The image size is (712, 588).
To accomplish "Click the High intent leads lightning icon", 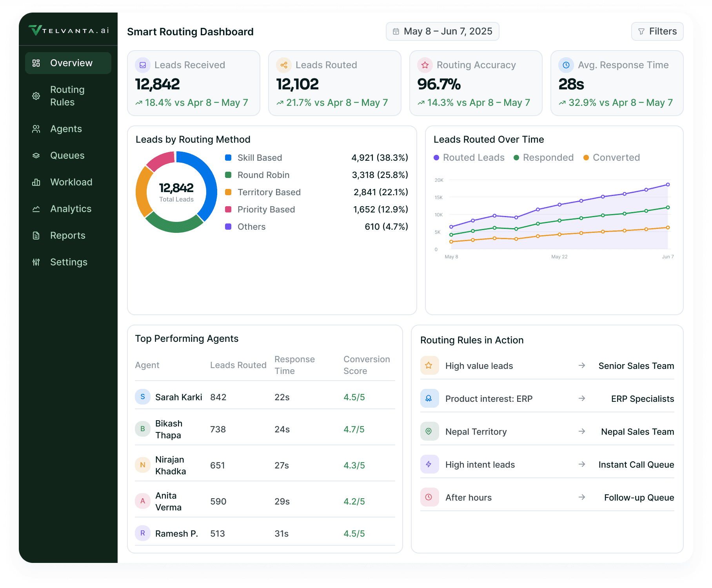I will tap(429, 464).
